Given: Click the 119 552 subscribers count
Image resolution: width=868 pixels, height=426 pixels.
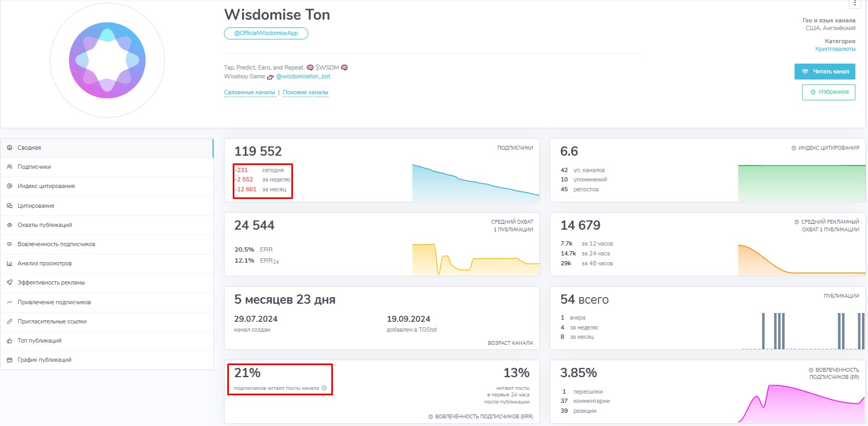Looking at the screenshot, I should (x=258, y=151).
